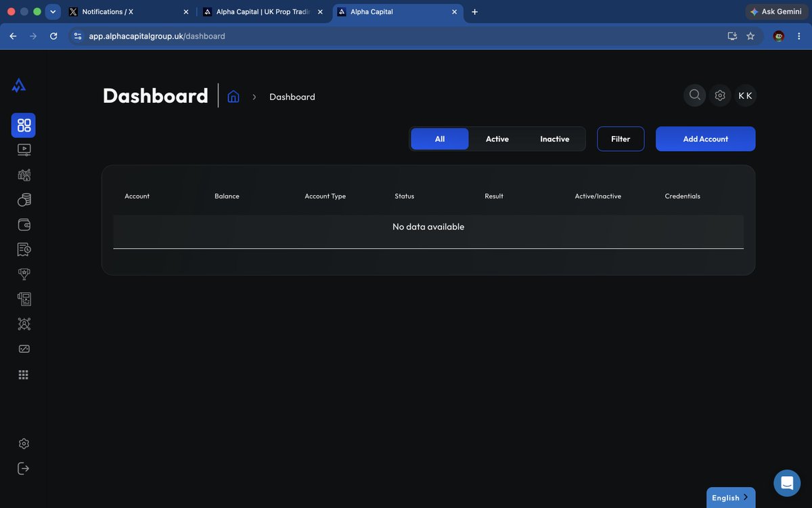Bookmark this page with the star icon
812x508 pixels.
pos(750,36)
